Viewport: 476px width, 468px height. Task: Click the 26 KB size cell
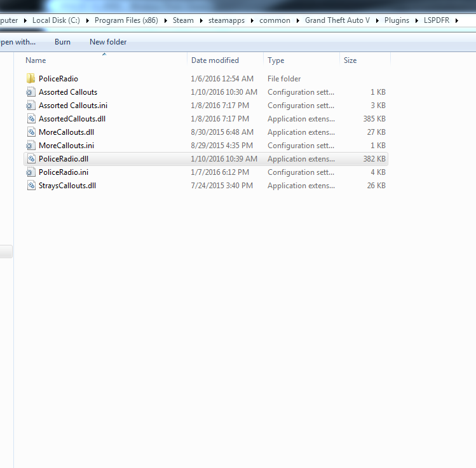coord(376,186)
